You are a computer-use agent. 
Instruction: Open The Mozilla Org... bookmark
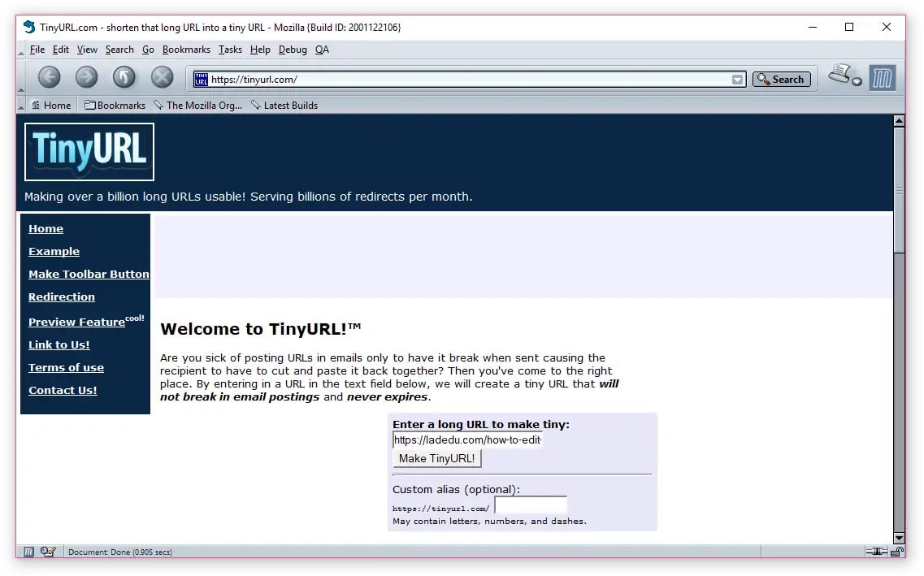198,106
